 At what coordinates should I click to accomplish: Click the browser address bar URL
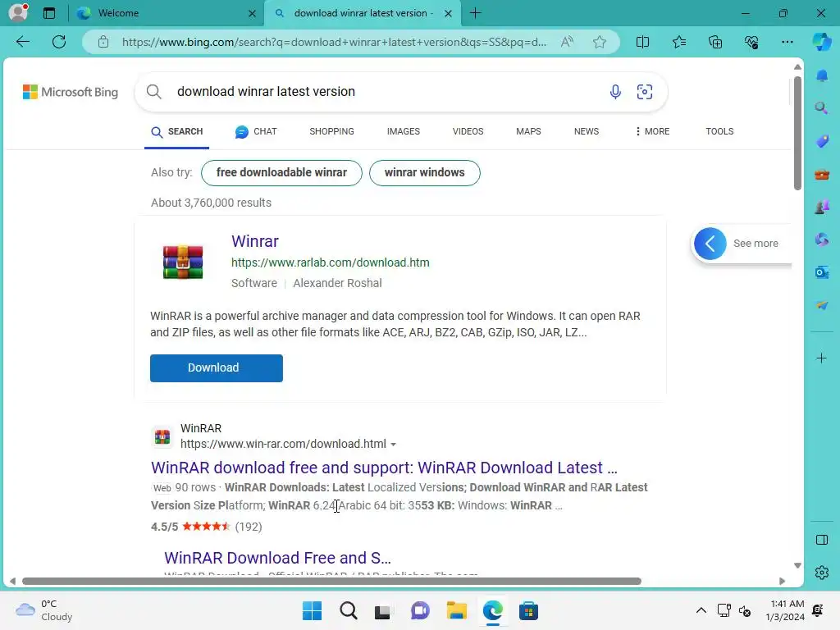(x=334, y=42)
